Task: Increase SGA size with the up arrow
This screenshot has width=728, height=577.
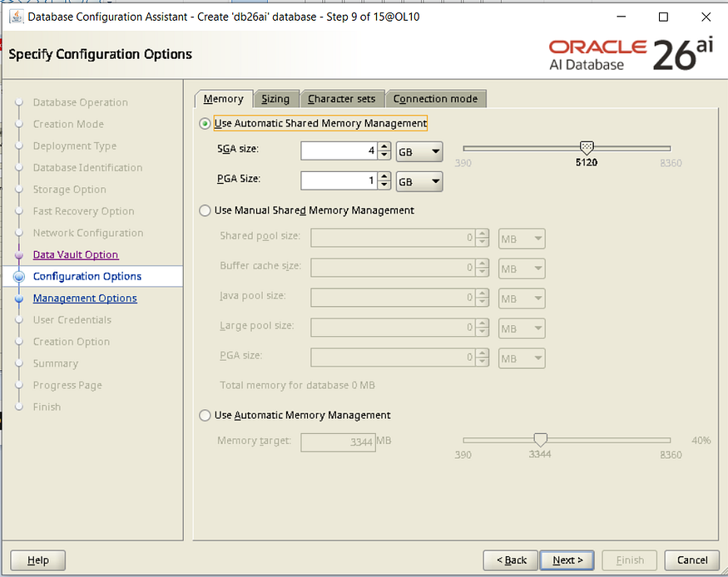Action: coord(384,146)
